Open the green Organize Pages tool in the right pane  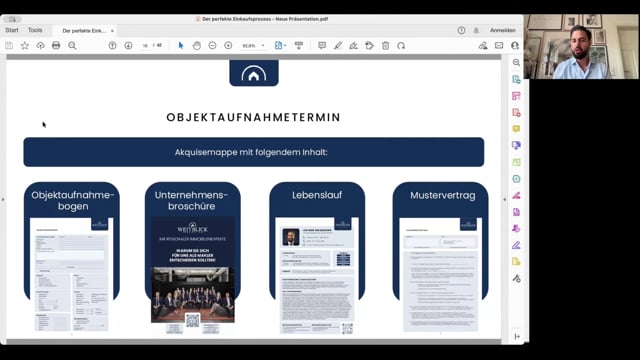pyautogui.click(x=516, y=162)
